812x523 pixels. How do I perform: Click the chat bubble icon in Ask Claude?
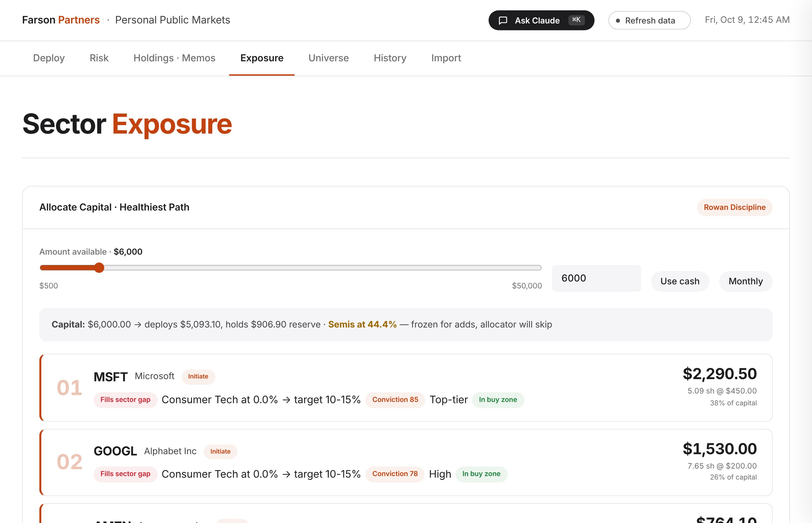point(503,20)
